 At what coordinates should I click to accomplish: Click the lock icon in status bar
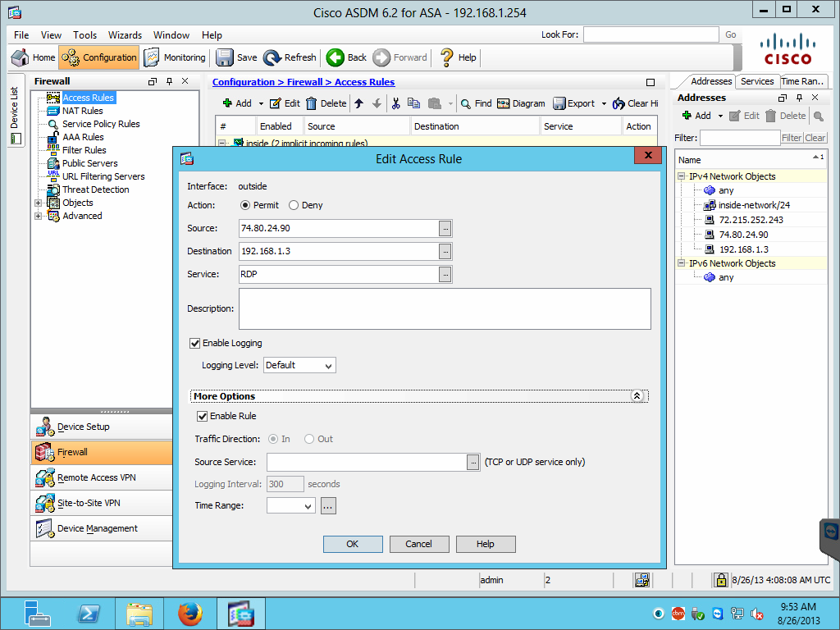720,580
